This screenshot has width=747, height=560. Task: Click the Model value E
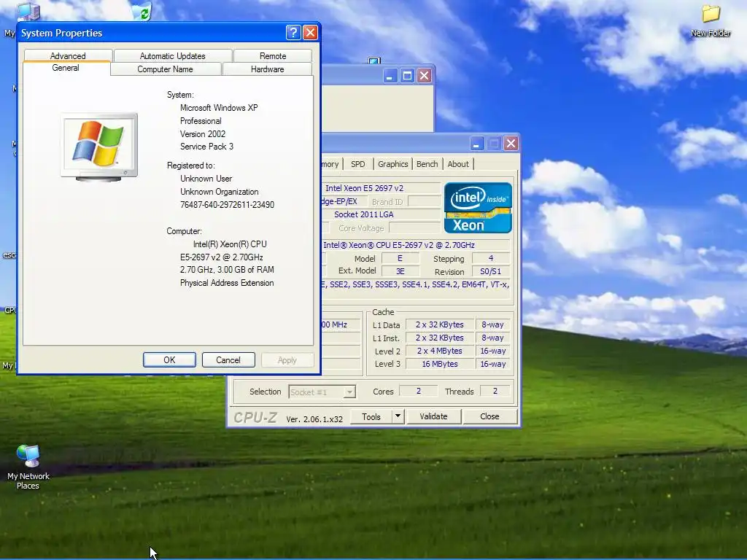400,258
